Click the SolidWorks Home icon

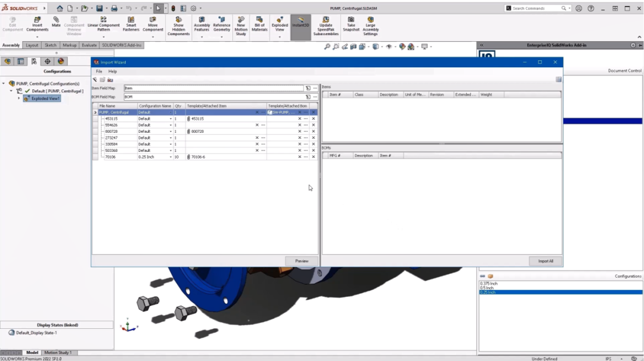click(x=60, y=8)
